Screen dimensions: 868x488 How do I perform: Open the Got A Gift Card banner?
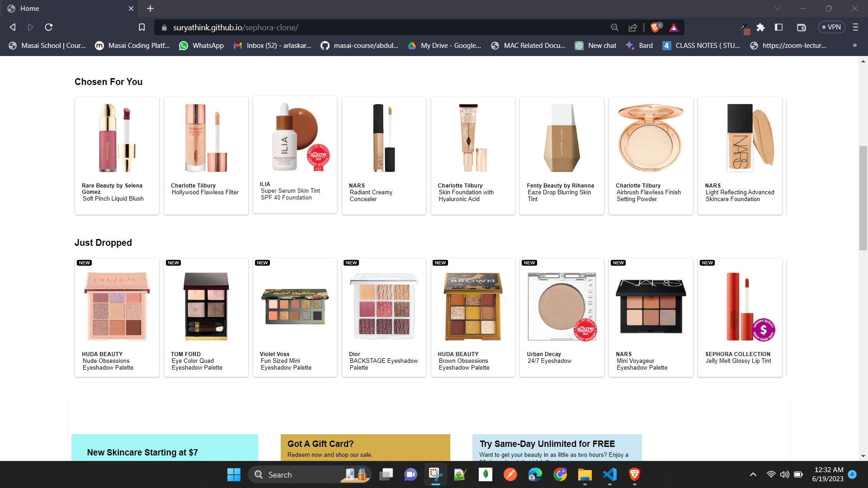[x=365, y=447]
